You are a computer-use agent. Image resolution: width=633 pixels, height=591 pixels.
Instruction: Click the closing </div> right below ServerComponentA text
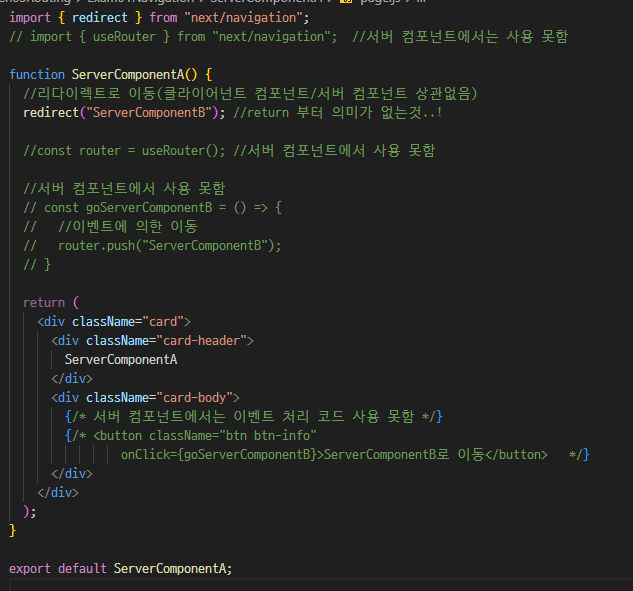[x=72, y=379]
